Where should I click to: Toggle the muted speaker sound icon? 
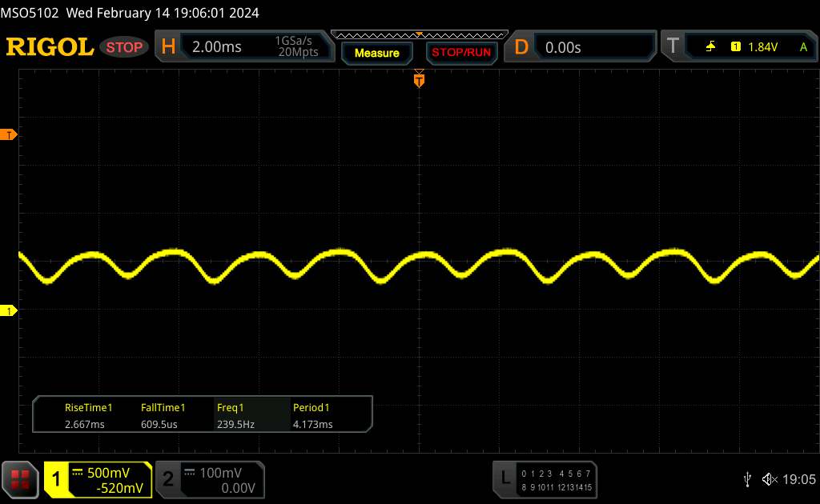click(x=770, y=479)
